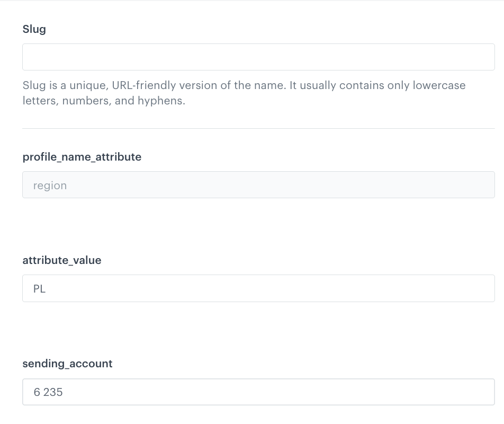Focus the attribute_value text field
The width and height of the screenshot is (504, 424).
258,288
